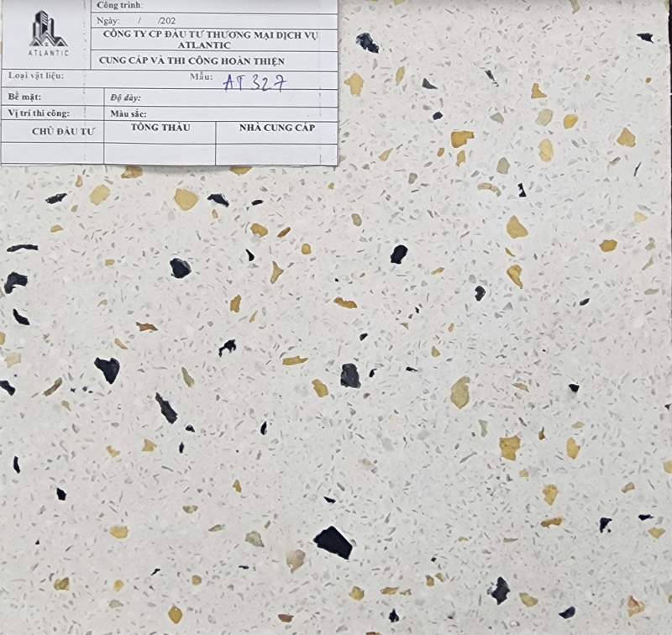
Task: Click the 'Màu sắc:' label
Action: point(129,114)
